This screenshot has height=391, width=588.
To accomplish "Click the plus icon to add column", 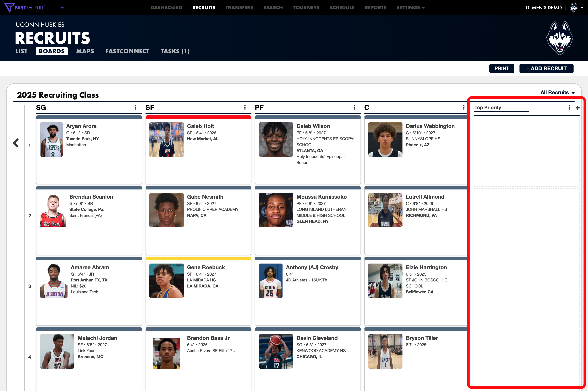I will tap(577, 108).
